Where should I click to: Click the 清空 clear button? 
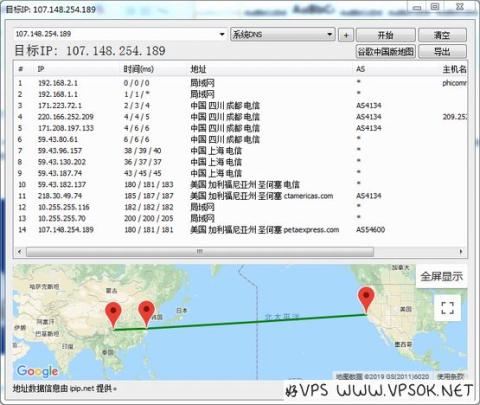coord(442,35)
